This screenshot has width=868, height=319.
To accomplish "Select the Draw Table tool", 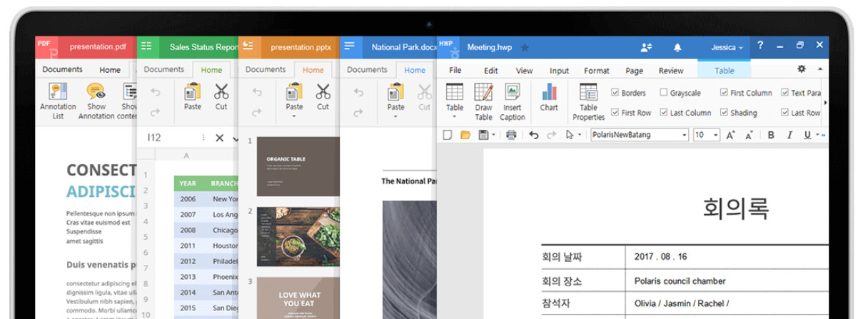I will [x=484, y=101].
